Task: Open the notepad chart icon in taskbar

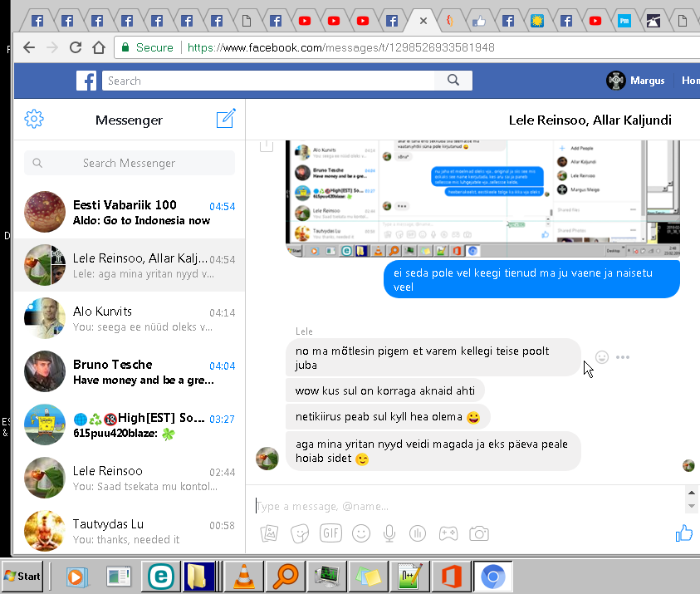Action: 409,577
